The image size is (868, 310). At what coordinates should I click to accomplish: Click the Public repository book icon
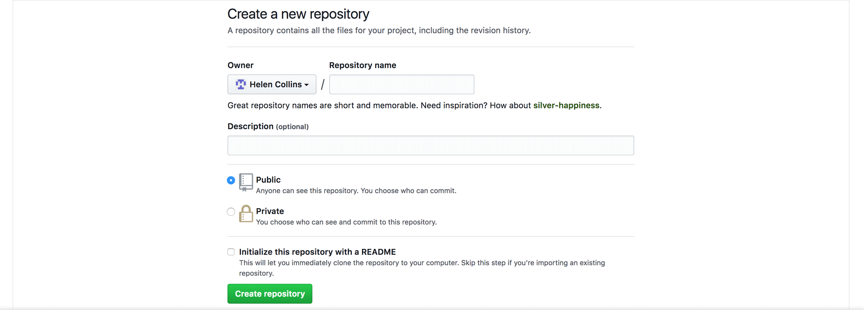coord(246,182)
